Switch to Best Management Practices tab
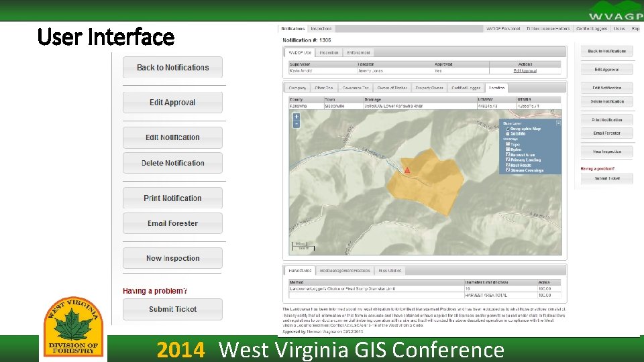This screenshot has height=362, width=644. coord(345,270)
